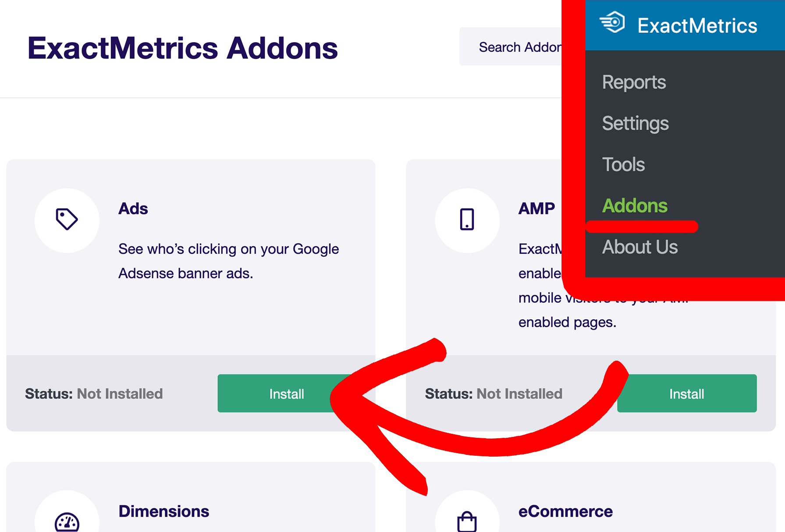Click the eCommerce addon title
The width and height of the screenshot is (785, 532).
(x=565, y=511)
